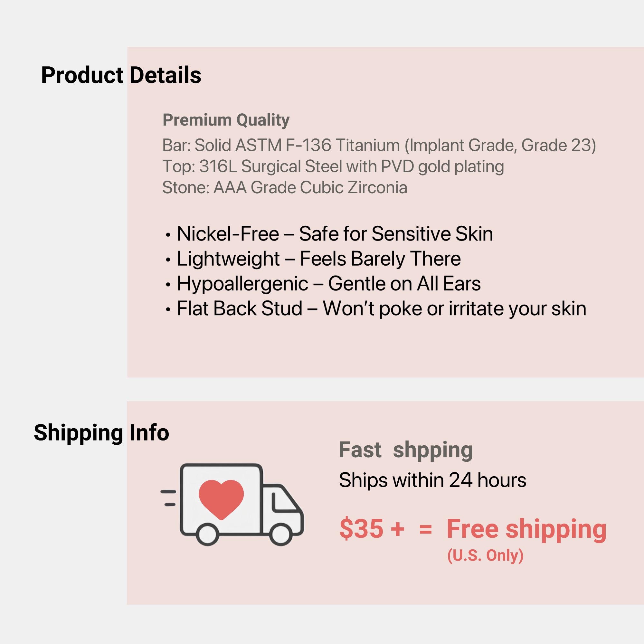Select the Shipping Info heading
Image resolution: width=644 pixels, height=644 pixels.
pyautogui.click(x=102, y=433)
